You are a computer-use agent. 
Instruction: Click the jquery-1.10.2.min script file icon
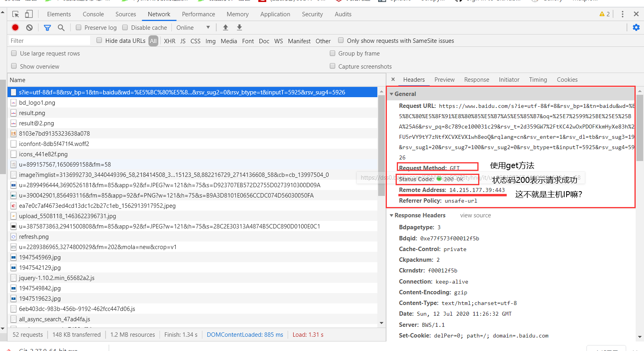click(x=13, y=278)
